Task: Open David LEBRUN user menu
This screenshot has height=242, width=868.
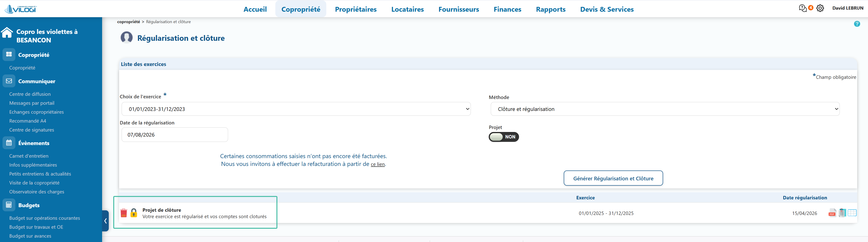Action: click(x=848, y=8)
